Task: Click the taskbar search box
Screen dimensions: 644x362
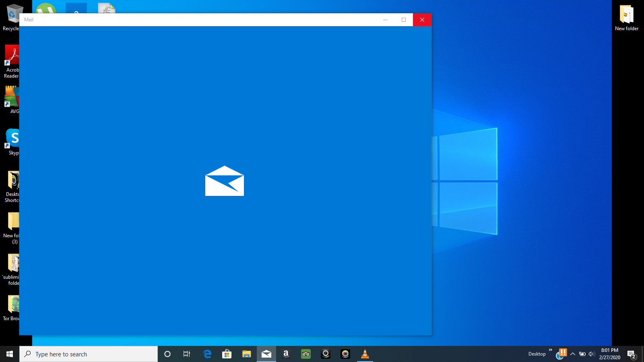Action: pyautogui.click(x=89, y=354)
